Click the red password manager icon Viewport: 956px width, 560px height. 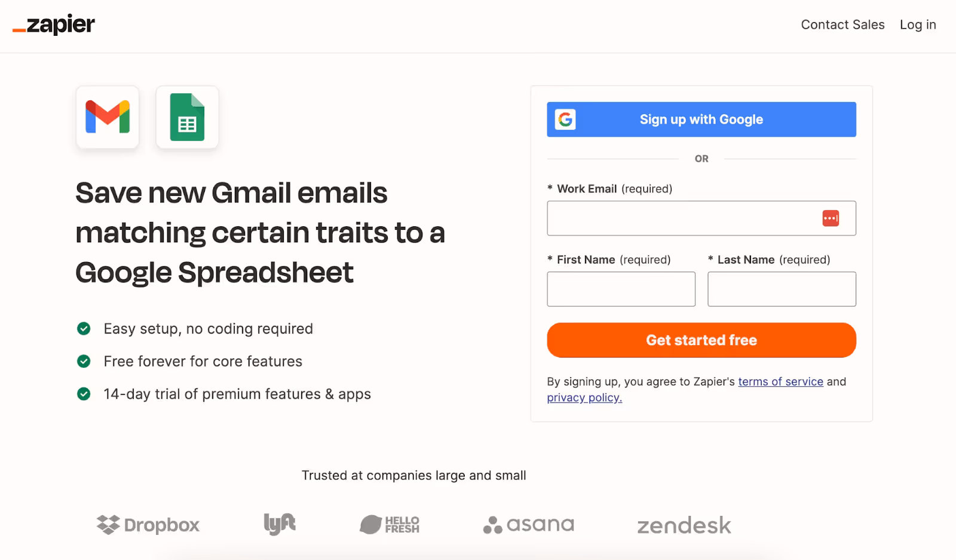click(x=831, y=219)
